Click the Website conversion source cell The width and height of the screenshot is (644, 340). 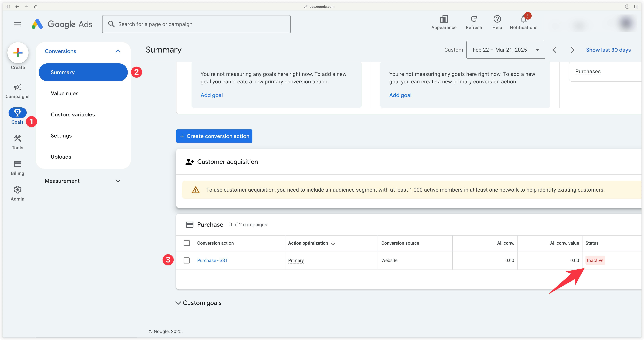click(389, 260)
